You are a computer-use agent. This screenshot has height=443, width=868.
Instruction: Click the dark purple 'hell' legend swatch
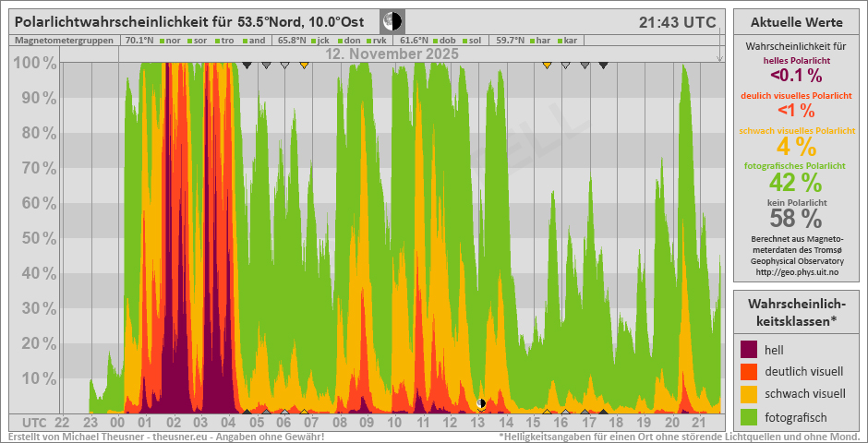click(x=749, y=350)
